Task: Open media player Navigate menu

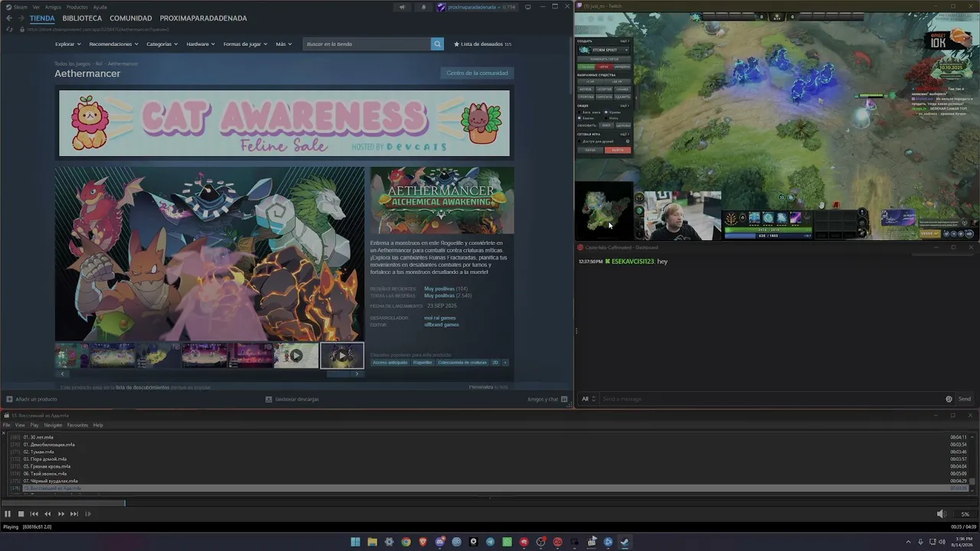Action: pyautogui.click(x=53, y=425)
